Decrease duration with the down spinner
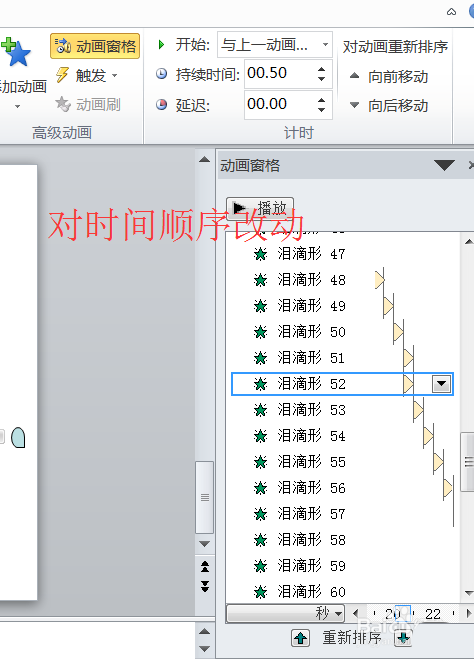Viewport: 474px width, 659px height. tap(321, 79)
